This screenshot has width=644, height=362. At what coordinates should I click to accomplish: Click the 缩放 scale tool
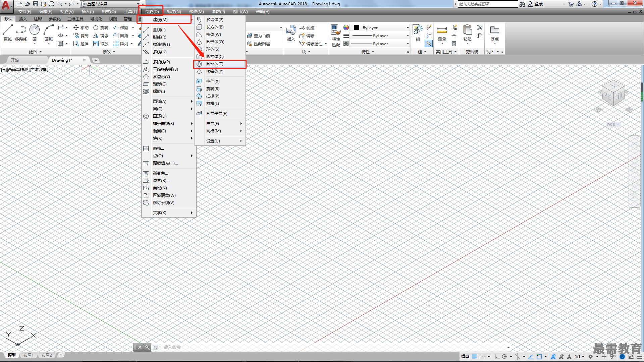tap(101, 44)
